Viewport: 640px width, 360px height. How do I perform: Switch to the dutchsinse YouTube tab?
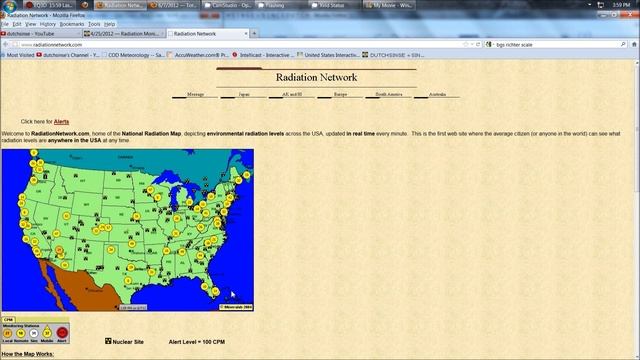click(41, 33)
